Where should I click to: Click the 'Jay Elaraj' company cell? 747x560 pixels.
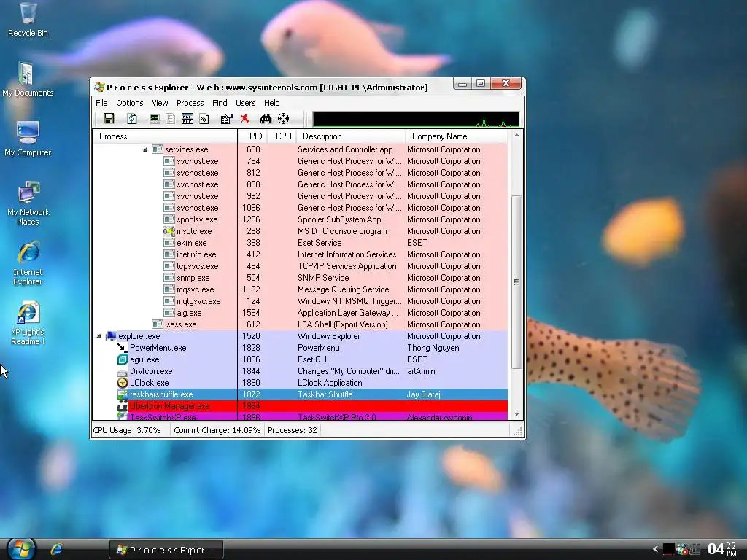pyautogui.click(x=424, y=394)
